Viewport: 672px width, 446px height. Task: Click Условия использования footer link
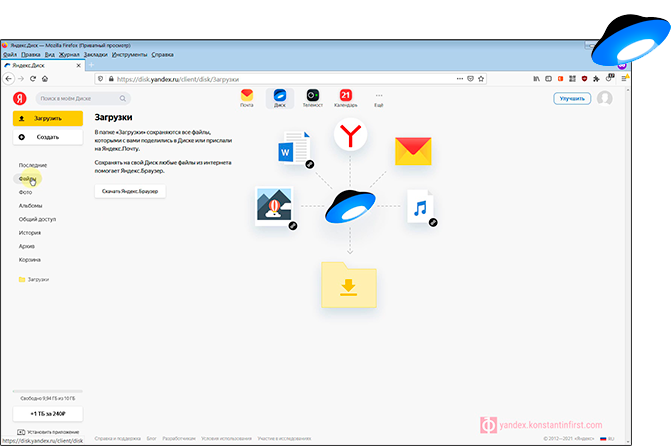(x=226, y=439)
